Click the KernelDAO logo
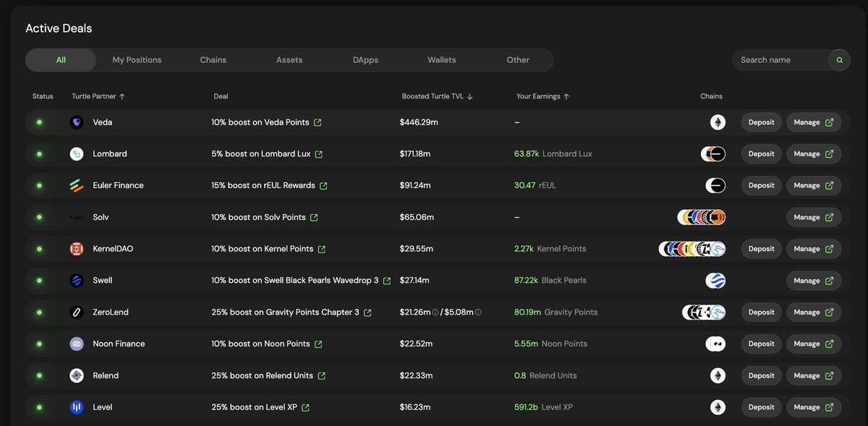Viewport: 868px width, 426px height. (77, 249)
